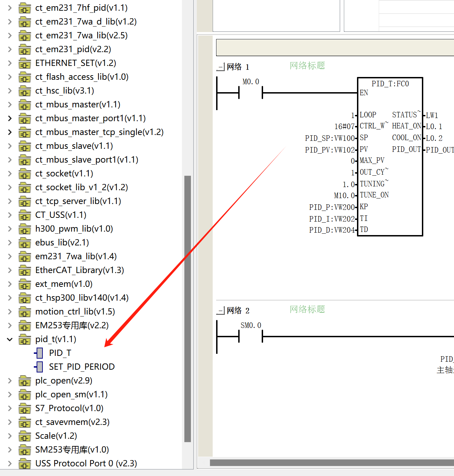Screen dimensions: 454x476
Task: Click the library tree vertical scrollbar thumb
Action: [x=188, y=309]
